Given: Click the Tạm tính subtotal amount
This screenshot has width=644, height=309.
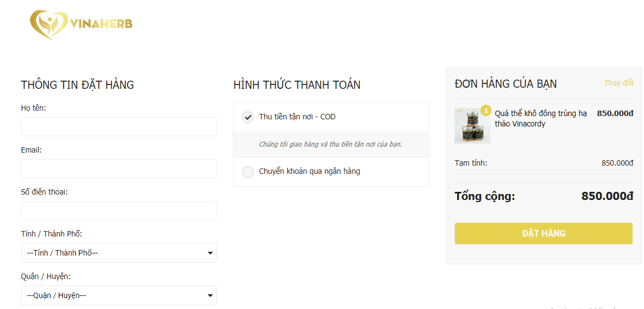Looking at the screenshot, I should pos(617,163).
